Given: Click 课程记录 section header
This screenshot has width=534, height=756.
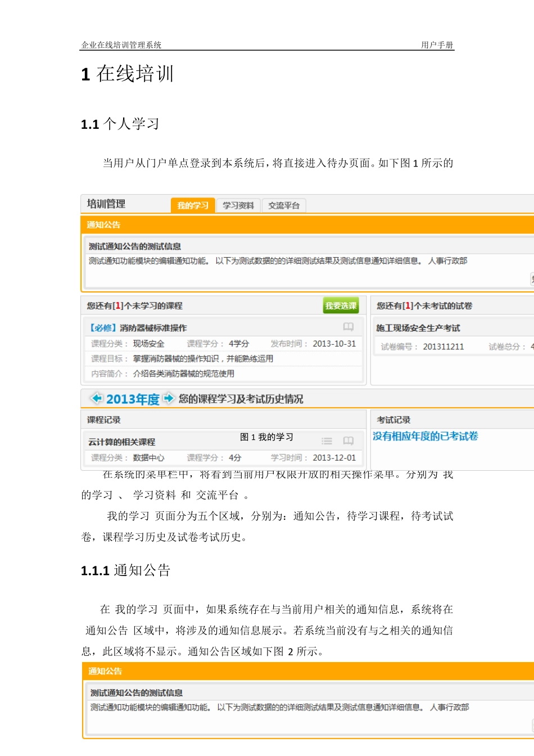Looking at the screenshot, I should (104, 420).
